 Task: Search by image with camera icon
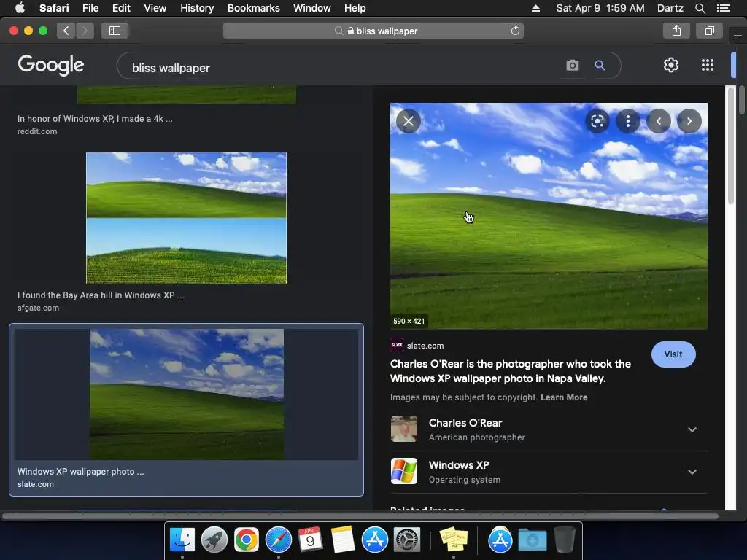tap(573, 65)
